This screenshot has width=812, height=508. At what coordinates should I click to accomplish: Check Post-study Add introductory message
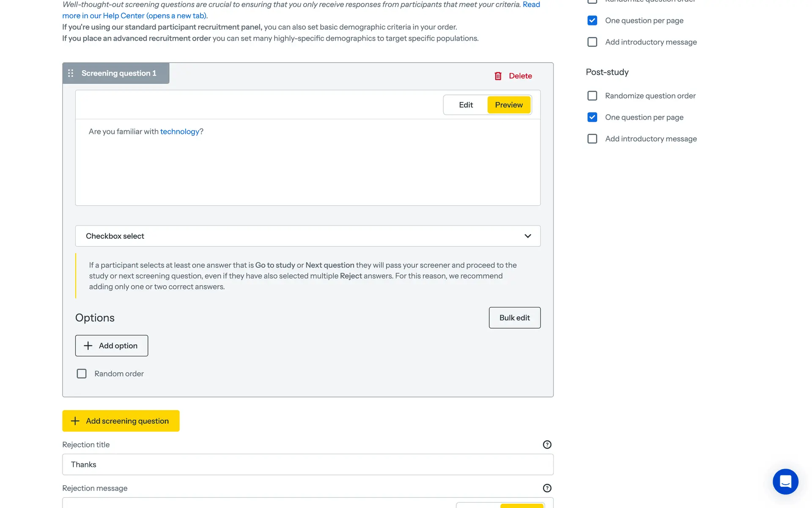(592, 139)
